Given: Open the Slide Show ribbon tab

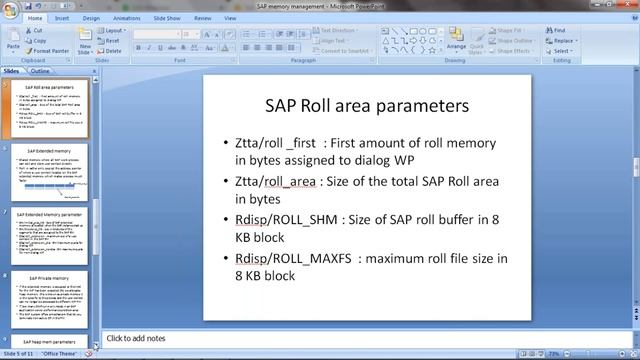Looking at the screenshot, I should point(167,18).
